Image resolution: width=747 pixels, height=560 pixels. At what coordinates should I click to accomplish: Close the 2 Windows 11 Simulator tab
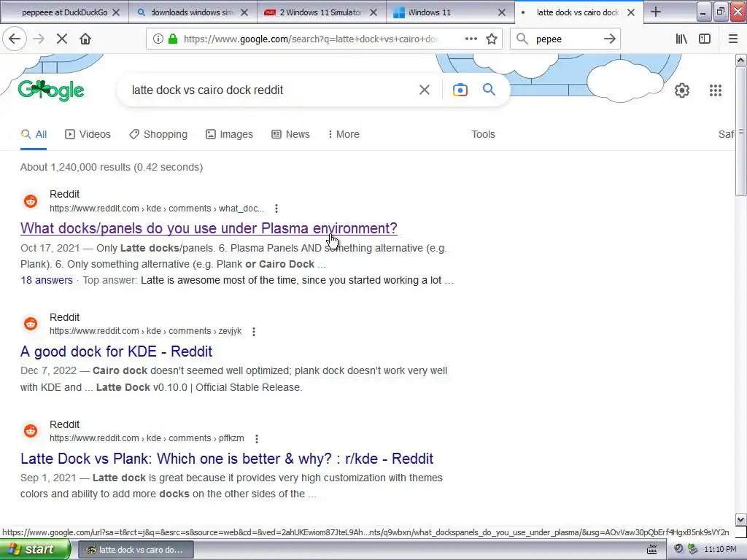click(x=373, y=12)
